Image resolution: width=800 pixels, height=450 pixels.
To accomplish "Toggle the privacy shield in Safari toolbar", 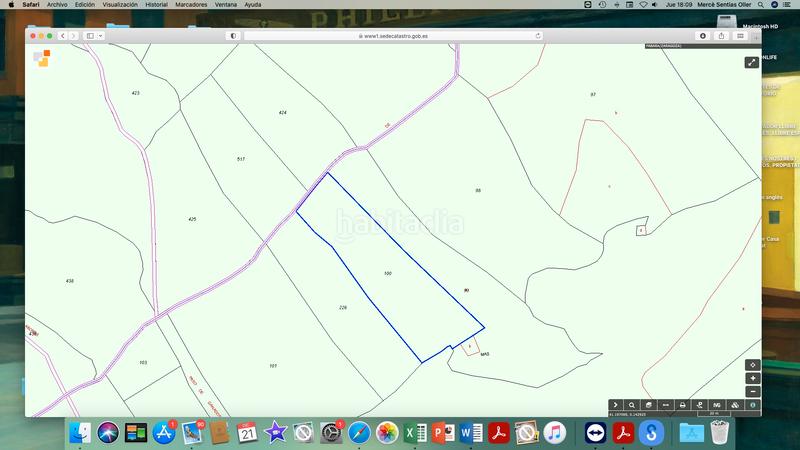I will pyautogui.click(x=233, y=35).
